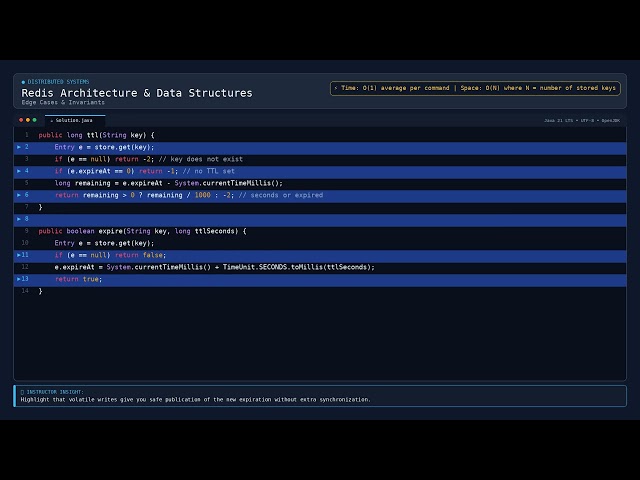Click the arrow marker on line 8
The height and width of the screenshot is (480, 640).
(x=19, y=219)
